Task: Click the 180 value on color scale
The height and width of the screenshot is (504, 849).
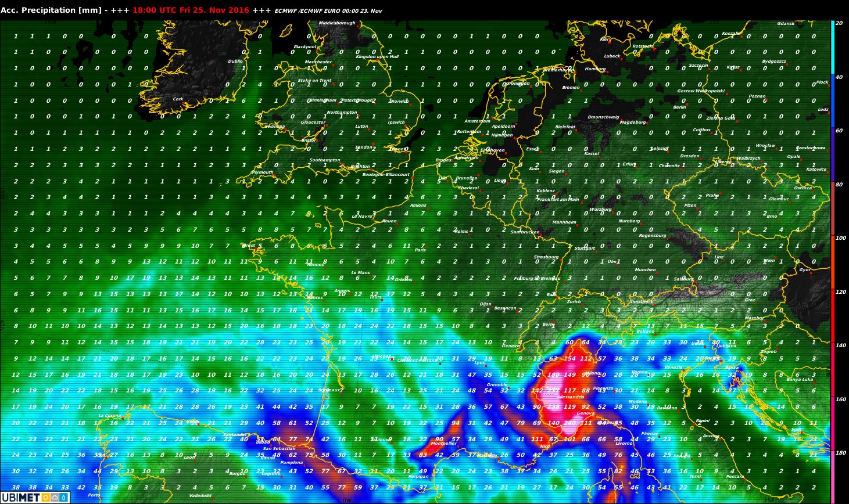Action: tap(840, 453)
